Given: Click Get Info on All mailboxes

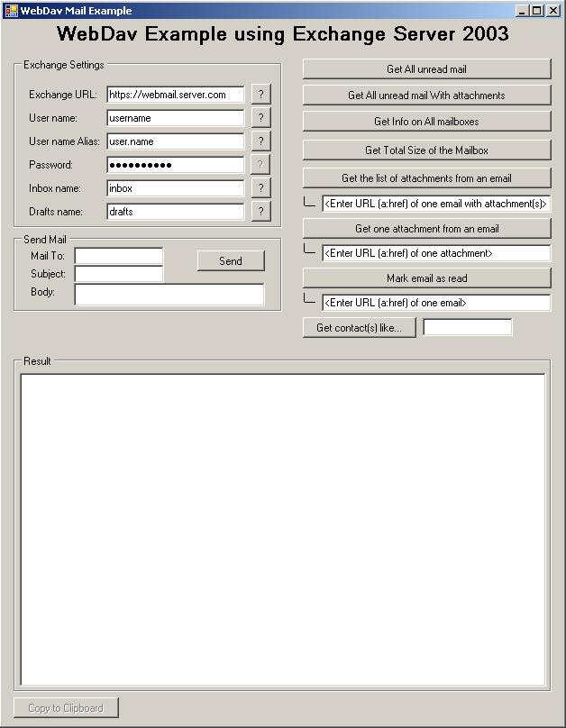Looking at the screenshot, I should click(426, 121).
